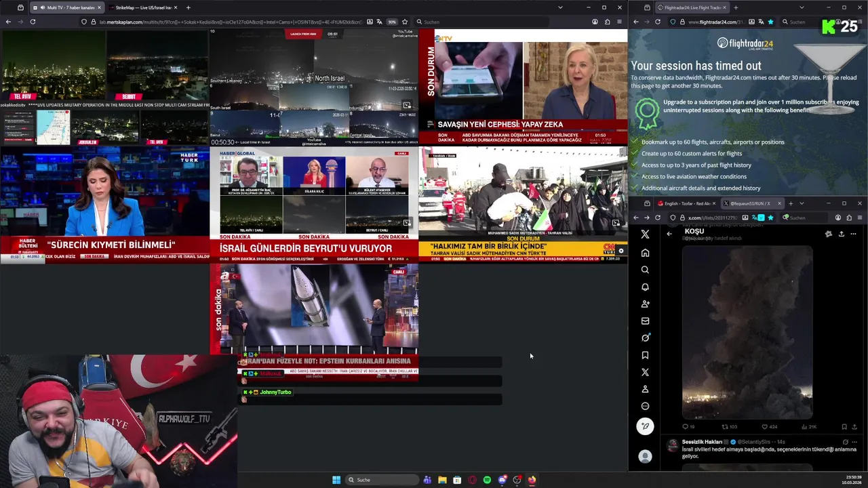
Task: Click the round Post compose button
Action: [x=645, y=426]
